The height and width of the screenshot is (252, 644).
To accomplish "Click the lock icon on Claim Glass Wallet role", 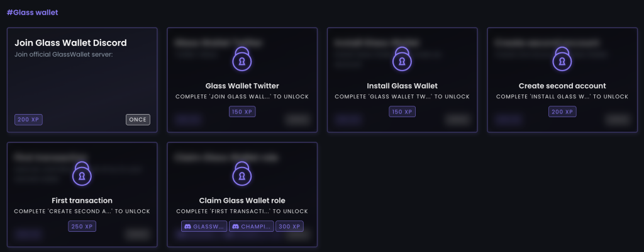I will pos(242,173).
